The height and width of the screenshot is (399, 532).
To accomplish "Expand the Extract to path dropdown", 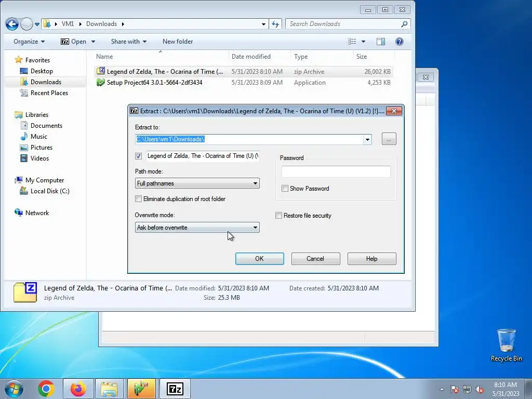I will [367, 139].
